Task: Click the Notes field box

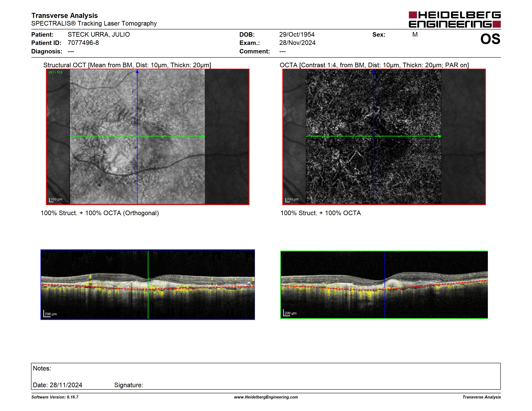Action: pyautogui.click(x=266, y=376)
